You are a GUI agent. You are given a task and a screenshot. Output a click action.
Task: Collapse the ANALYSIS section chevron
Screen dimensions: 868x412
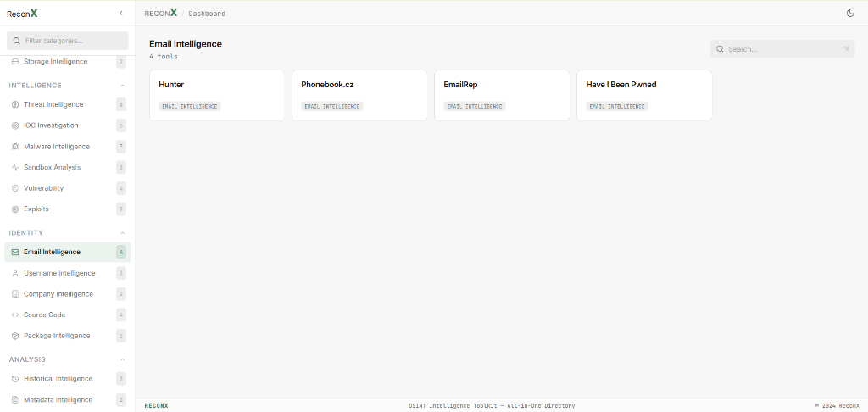123,359
